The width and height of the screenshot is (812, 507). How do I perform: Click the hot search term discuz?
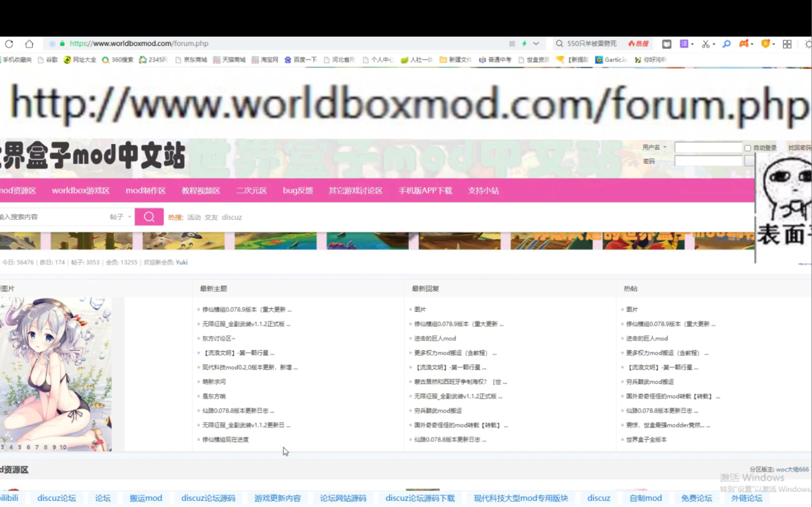tap(232, 217)
